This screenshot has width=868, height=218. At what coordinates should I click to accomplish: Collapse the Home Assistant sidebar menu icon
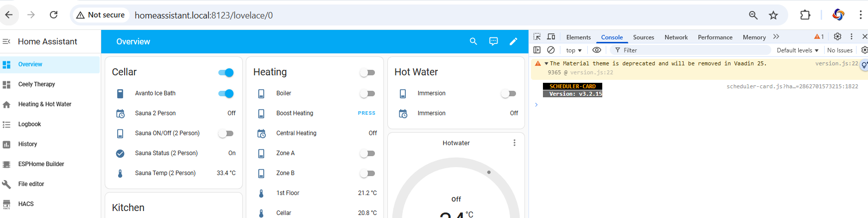6,41
